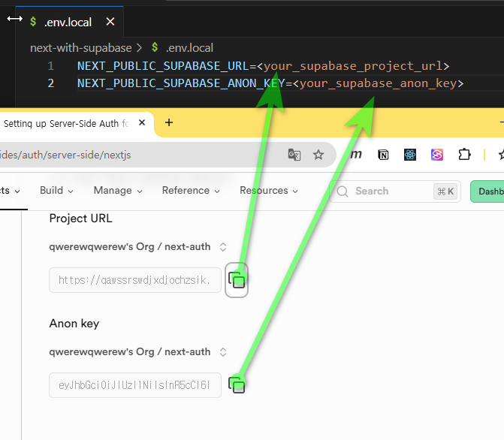The image size is (504, 440).
Task: Expand the Manage navigation menu
Action: coord(117,191)
